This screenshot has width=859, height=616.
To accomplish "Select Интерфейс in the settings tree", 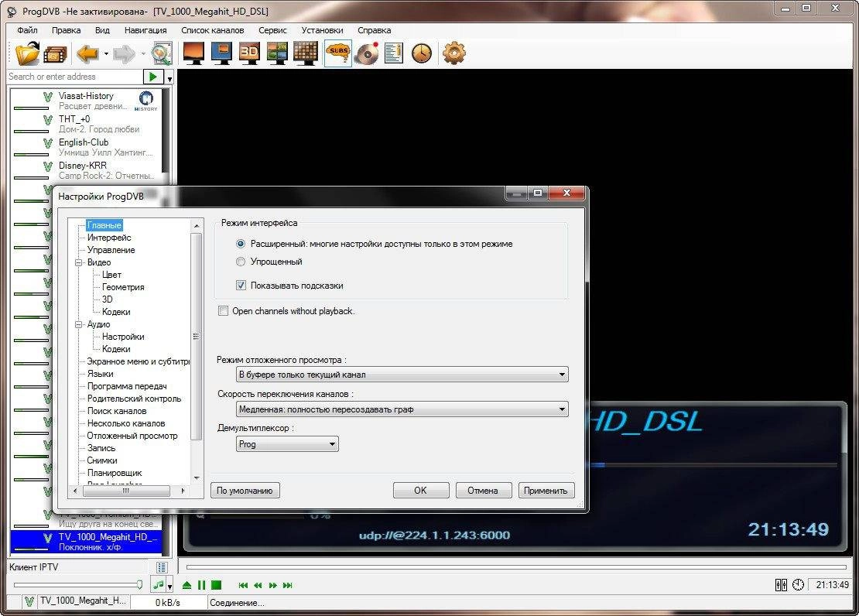I will (109, 238).
